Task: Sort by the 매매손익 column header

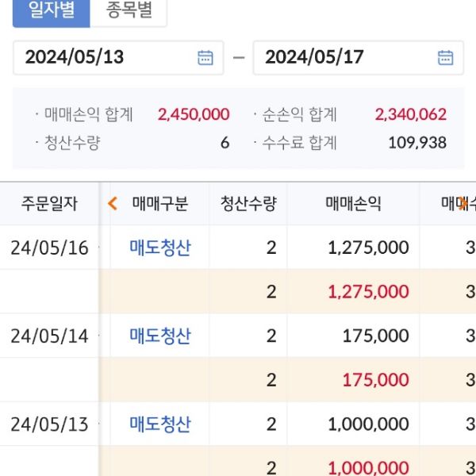Action: [354, 204]
